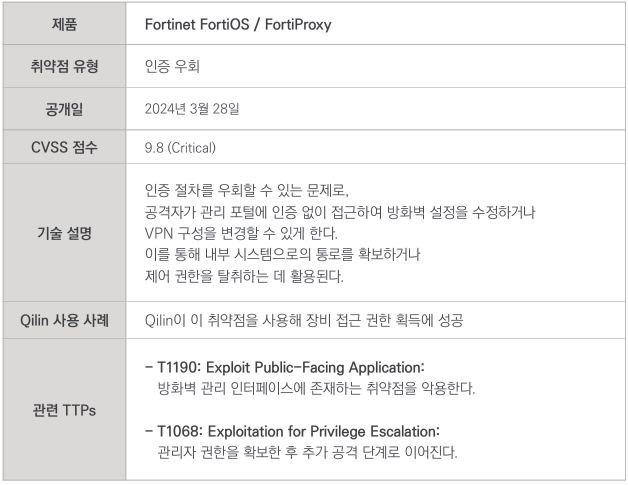628x485 pixels.
Task: Click the 기술 설명 label cell
Action: pyautogui.click(x=63, y=233)
